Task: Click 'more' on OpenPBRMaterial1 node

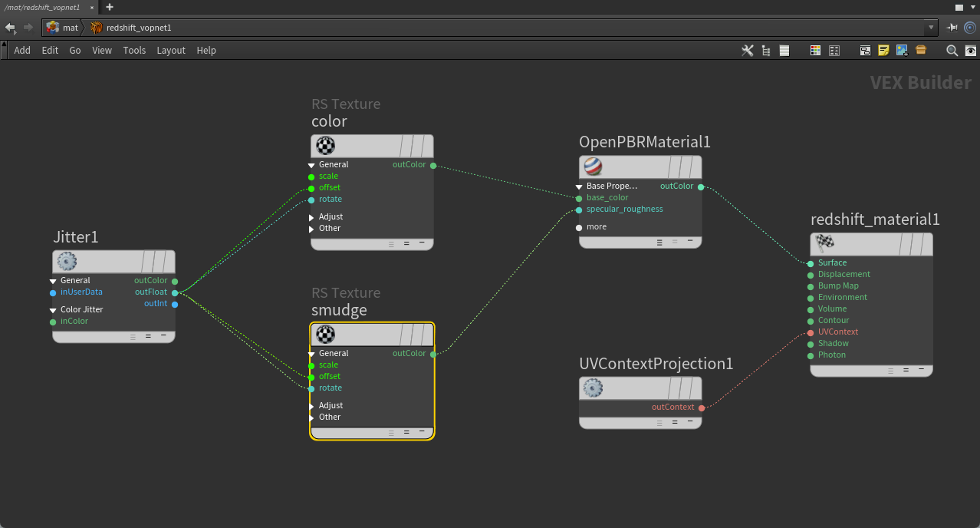Action: [x=596, y=227]
